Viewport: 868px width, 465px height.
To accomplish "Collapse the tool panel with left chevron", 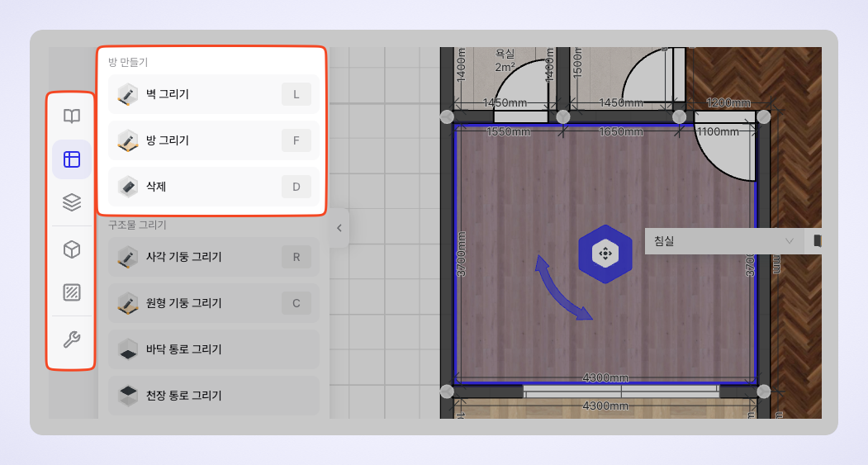I will click(x=339, y=228).
